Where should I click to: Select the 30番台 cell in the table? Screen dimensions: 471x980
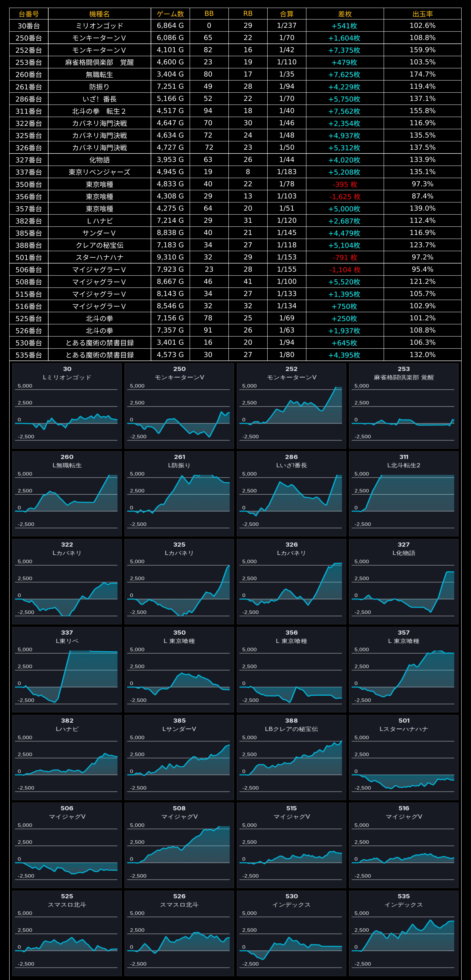click(29, 26)
